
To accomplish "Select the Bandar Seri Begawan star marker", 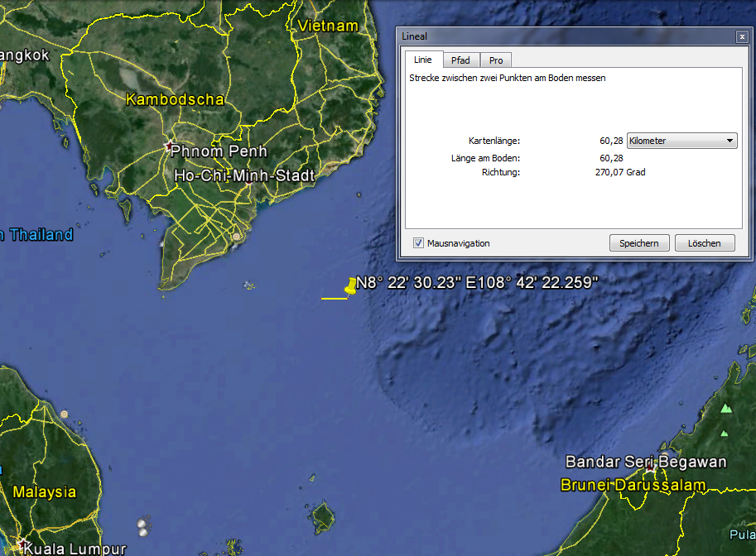I will (652, 469).
